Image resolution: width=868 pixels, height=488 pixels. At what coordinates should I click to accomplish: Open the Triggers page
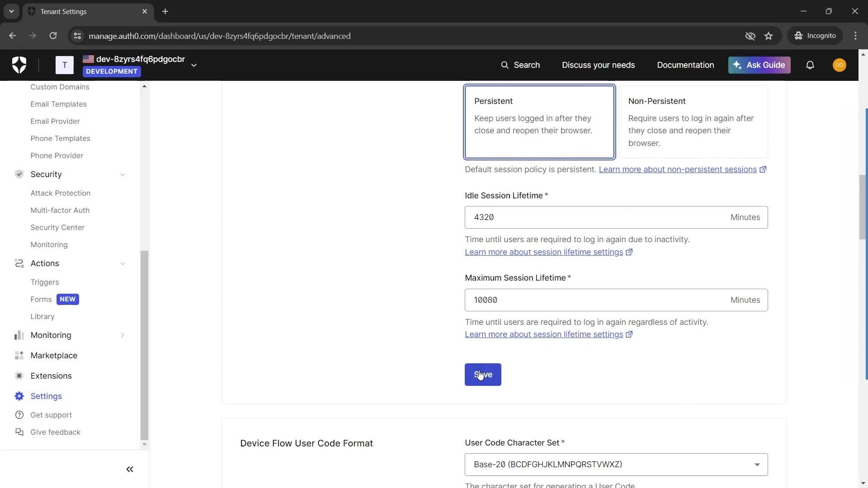(45, 282)
